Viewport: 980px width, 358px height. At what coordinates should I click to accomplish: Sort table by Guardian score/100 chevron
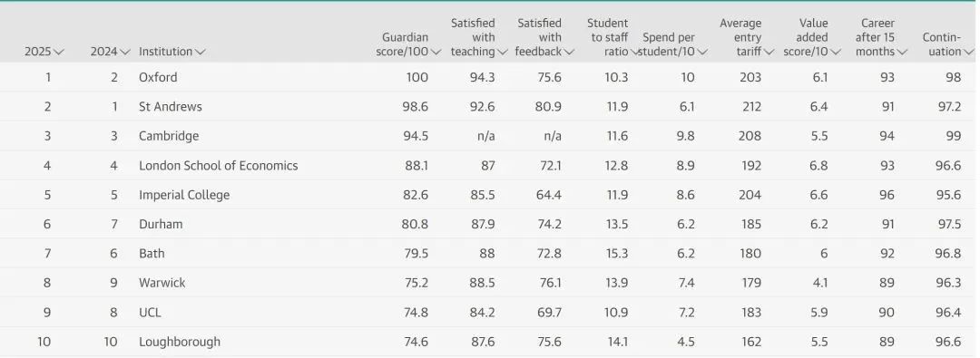click(x=436, y=52)
